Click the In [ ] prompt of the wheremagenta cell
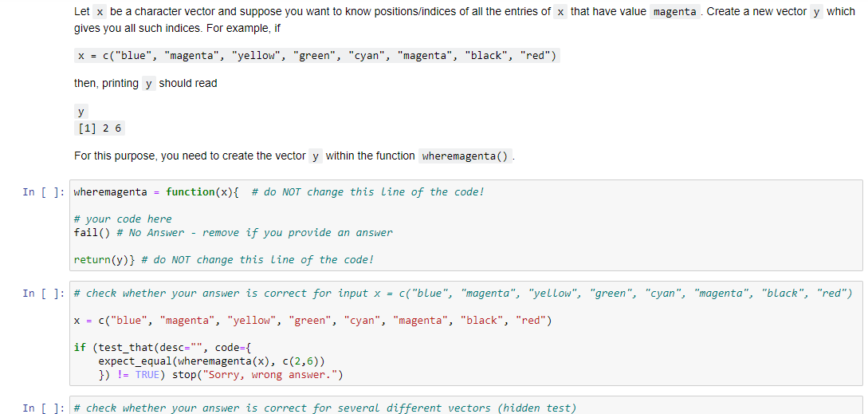This screenshot has height=414, width=868. (x=44, y=192)
